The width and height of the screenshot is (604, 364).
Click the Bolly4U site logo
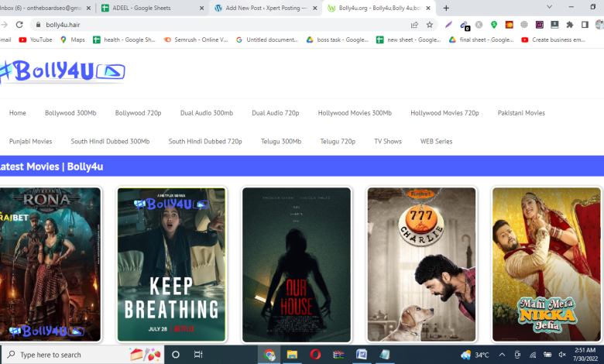63,72
